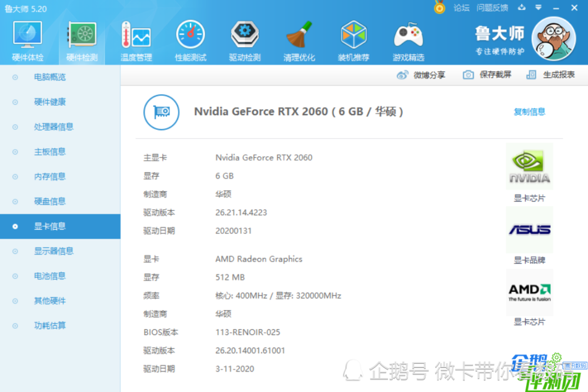This screenshot has height=392, width=588.
Task: Click 生成报表 to generate report
Action: point(550,75)
